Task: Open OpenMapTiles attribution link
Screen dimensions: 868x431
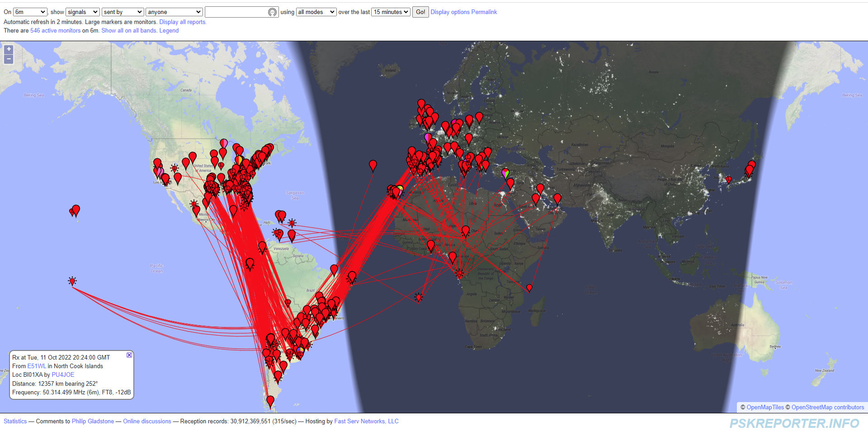Action: tap(765, 407)
